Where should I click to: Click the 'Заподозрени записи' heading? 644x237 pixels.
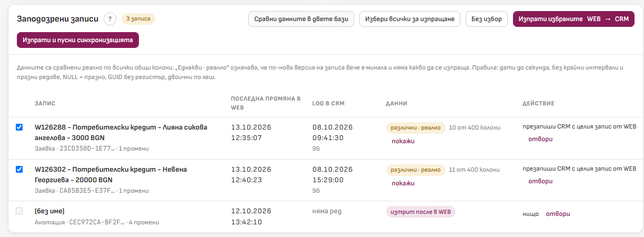point(58,19)
